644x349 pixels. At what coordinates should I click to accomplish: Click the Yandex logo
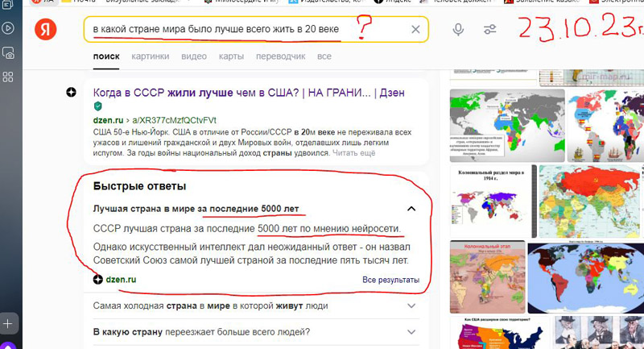click(46, 30)
